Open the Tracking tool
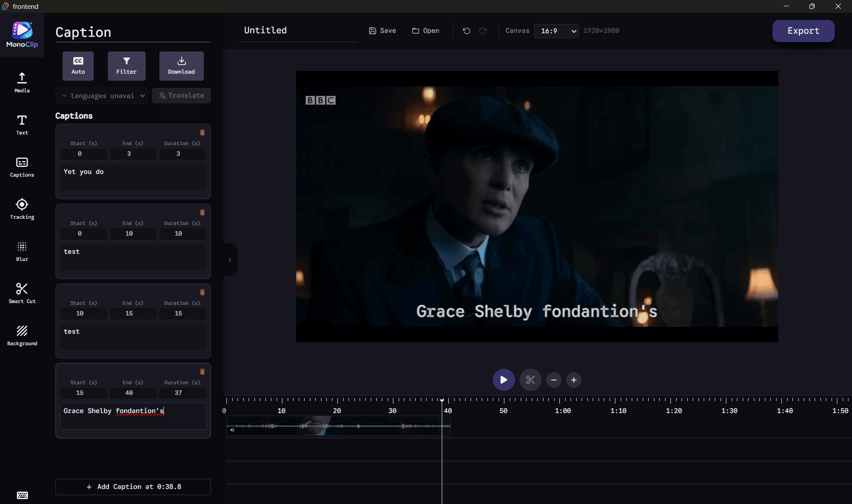Screen dimensions: 852x504 tap(22, 209)
